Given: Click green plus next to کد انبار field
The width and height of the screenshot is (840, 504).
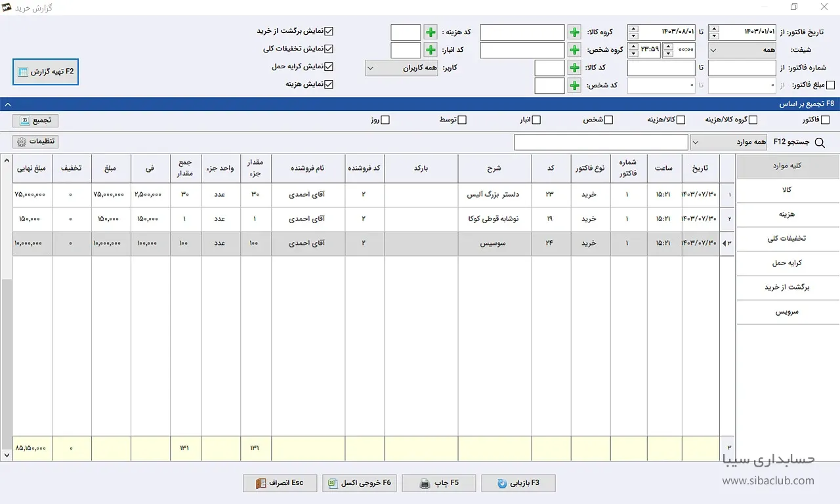Looking at the screenshot, I should [430, 51].
